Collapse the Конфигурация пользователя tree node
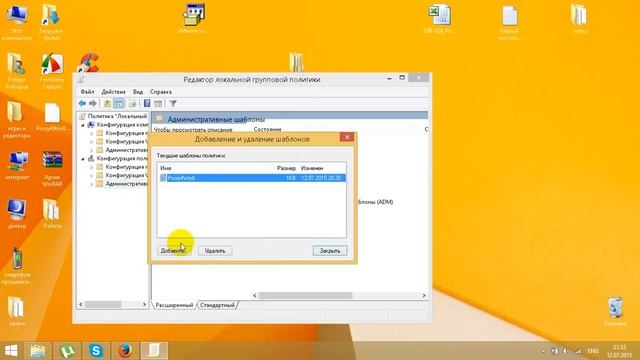The width and height of the screenshot is (640, 360). (83, 158)
